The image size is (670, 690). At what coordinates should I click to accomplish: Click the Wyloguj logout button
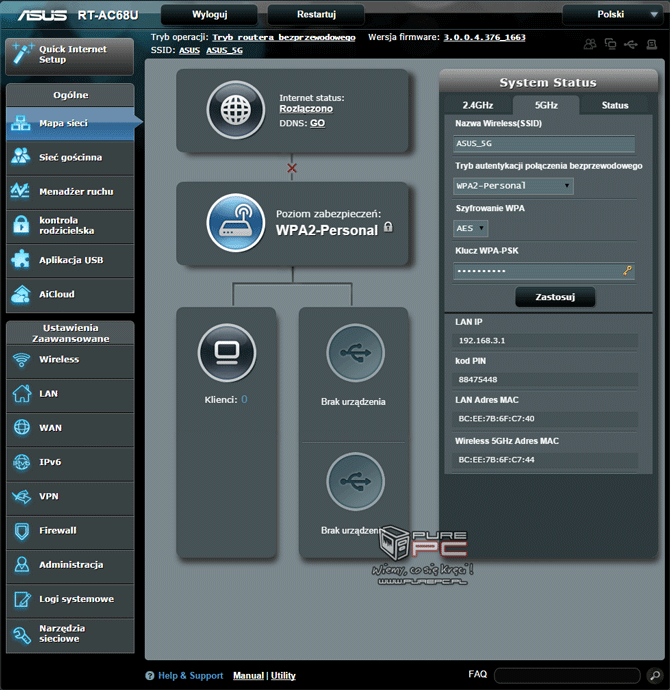[x=209, y=15]
